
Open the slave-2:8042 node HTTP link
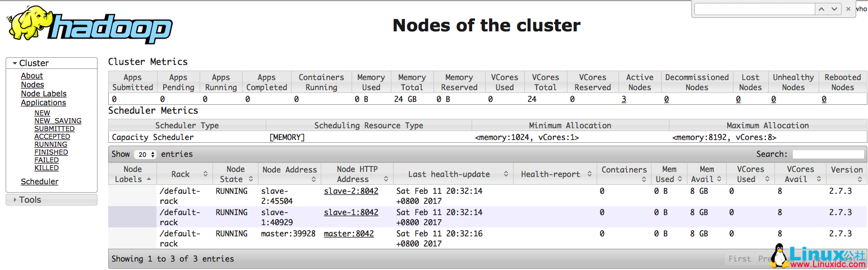(x=351, y=191)
